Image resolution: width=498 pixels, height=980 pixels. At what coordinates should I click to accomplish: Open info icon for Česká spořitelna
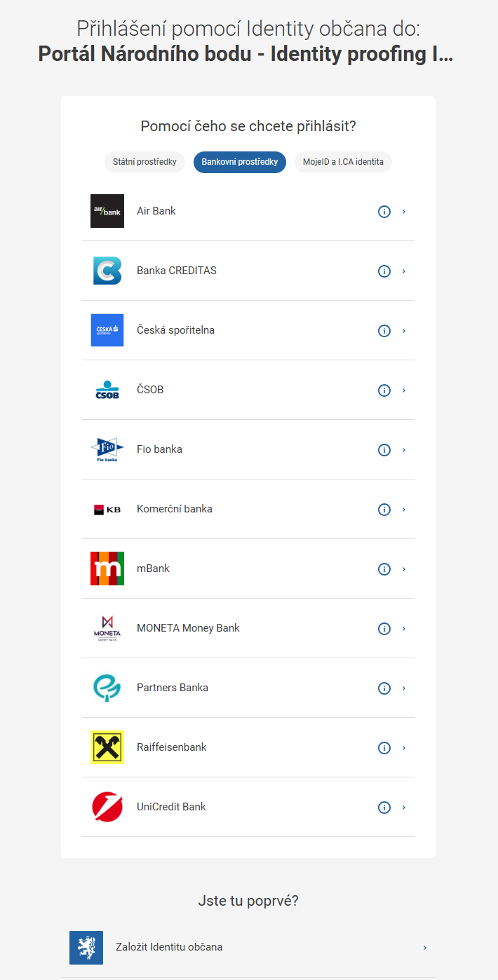[384, 330]
